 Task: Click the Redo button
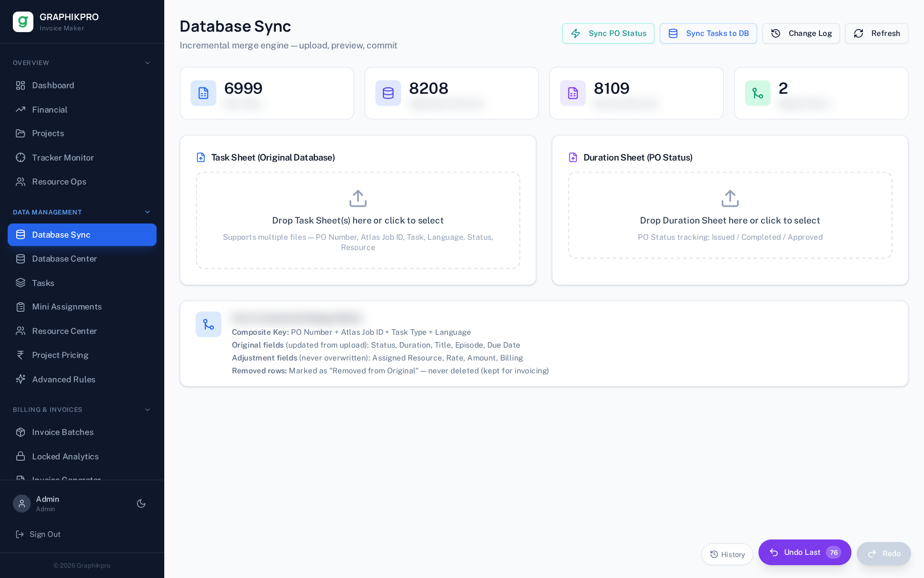coord(884,554)
